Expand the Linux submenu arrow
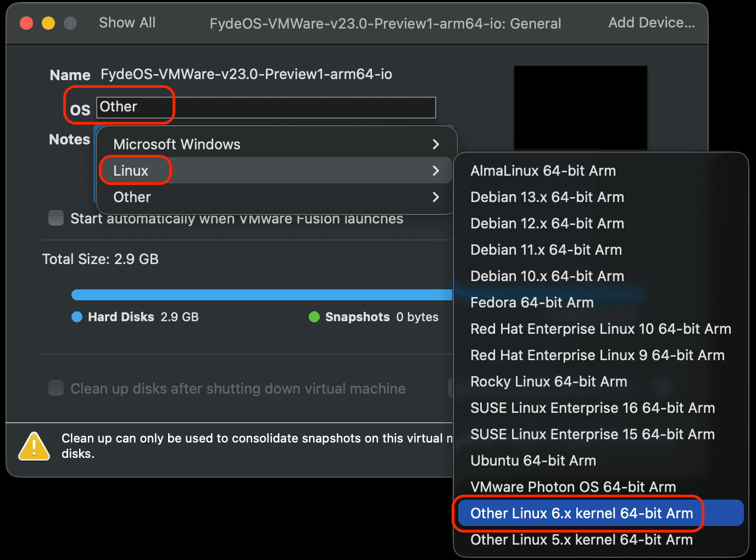Image resolution: width=756 pixels, height=560 pixels. (436, 171)
